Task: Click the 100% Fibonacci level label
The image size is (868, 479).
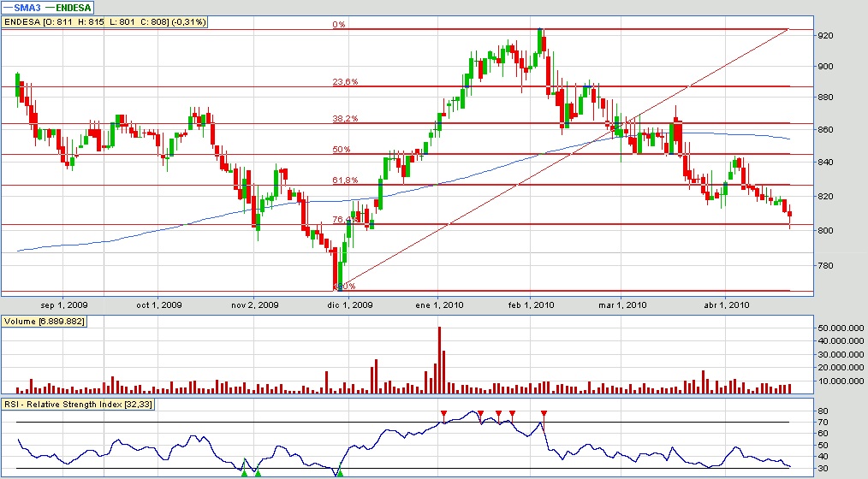Action: 344,286
